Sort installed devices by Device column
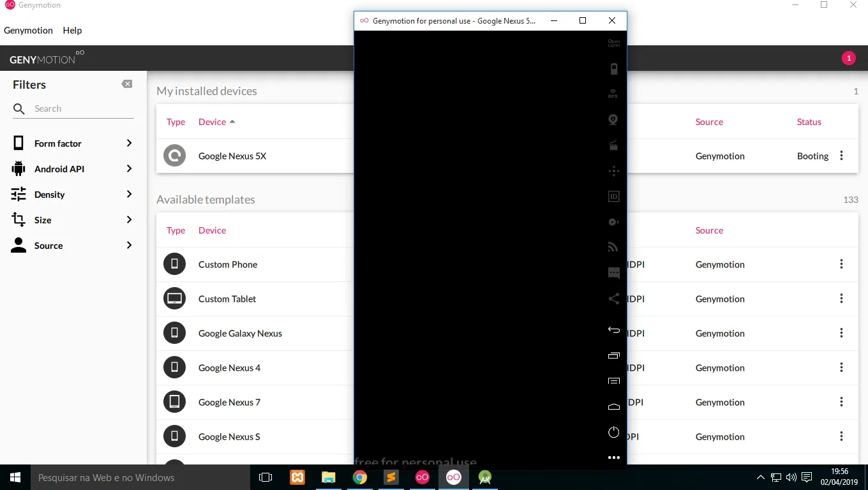Image resolution: width=868 pixels, height=490 pixels. click(x=216, y=122)
